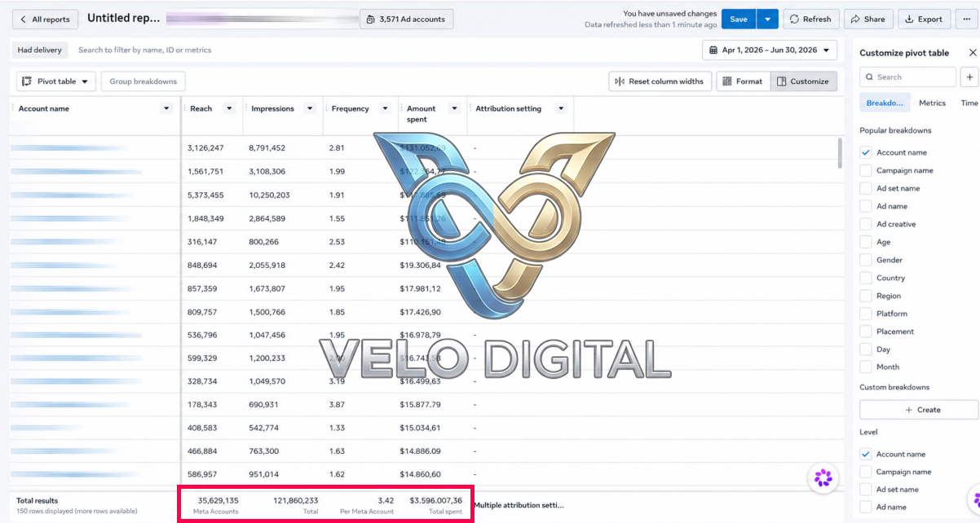Click Group breakdowns button
Viewport: 980px width, 523px height.
coord(143,81)
